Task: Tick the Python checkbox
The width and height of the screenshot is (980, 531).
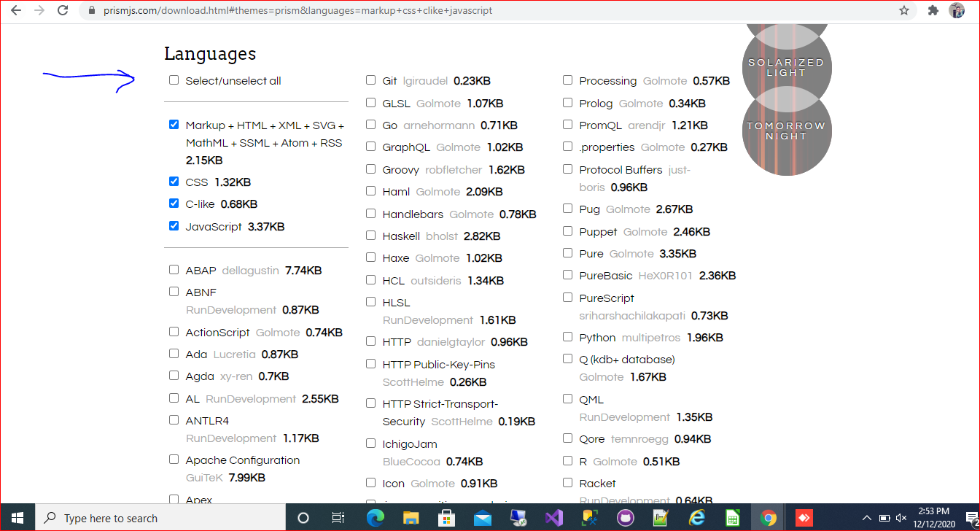Action: [567, 337]
